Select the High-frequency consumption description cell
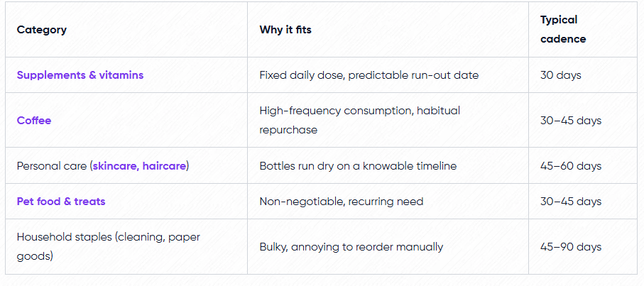644x286 pixels. coord(388,120)
